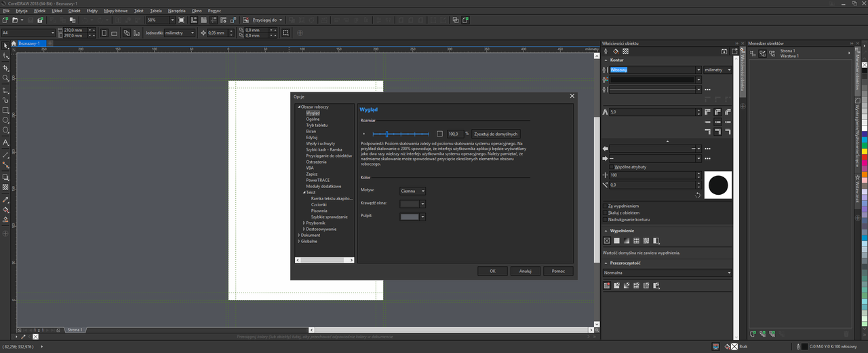
Task: Click the scaling percentage 100,0 field
Action: [454, 134]
